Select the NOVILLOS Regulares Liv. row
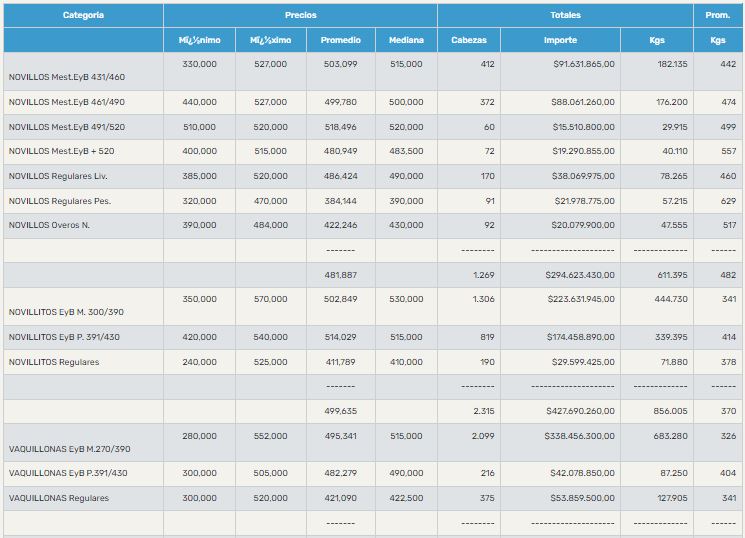 click(x=58, y=176)
